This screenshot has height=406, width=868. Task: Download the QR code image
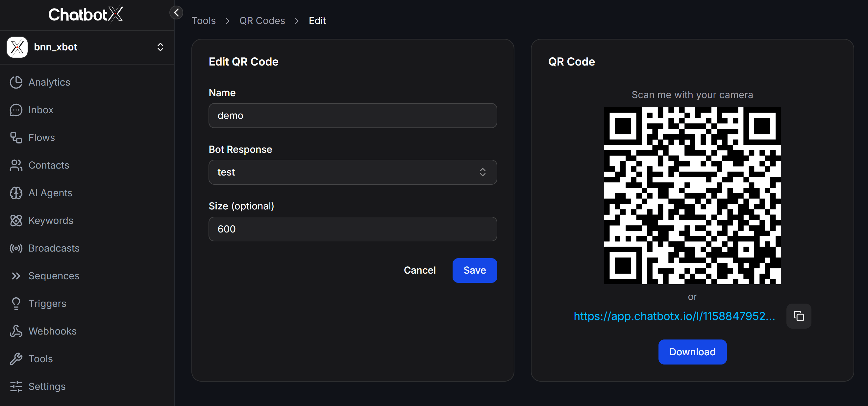692,352
